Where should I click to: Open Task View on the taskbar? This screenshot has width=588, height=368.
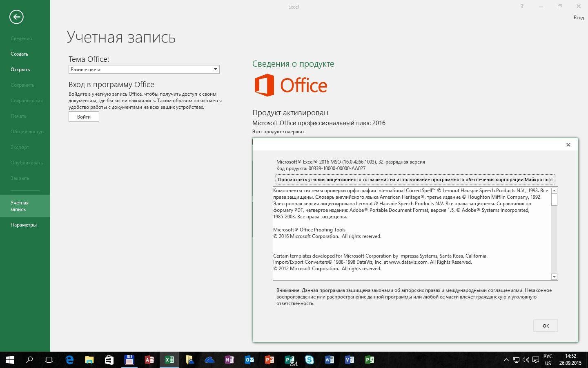(49, 360)
